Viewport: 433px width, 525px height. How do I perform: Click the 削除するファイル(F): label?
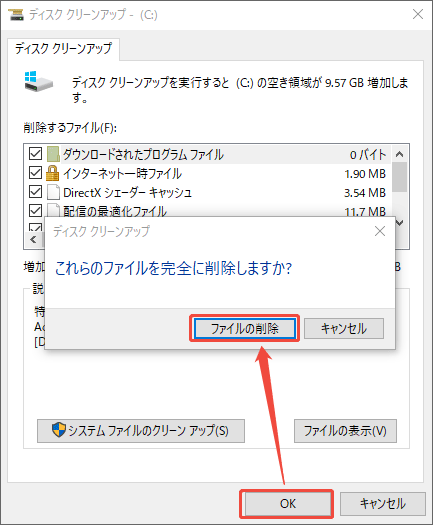coord(70,128)
